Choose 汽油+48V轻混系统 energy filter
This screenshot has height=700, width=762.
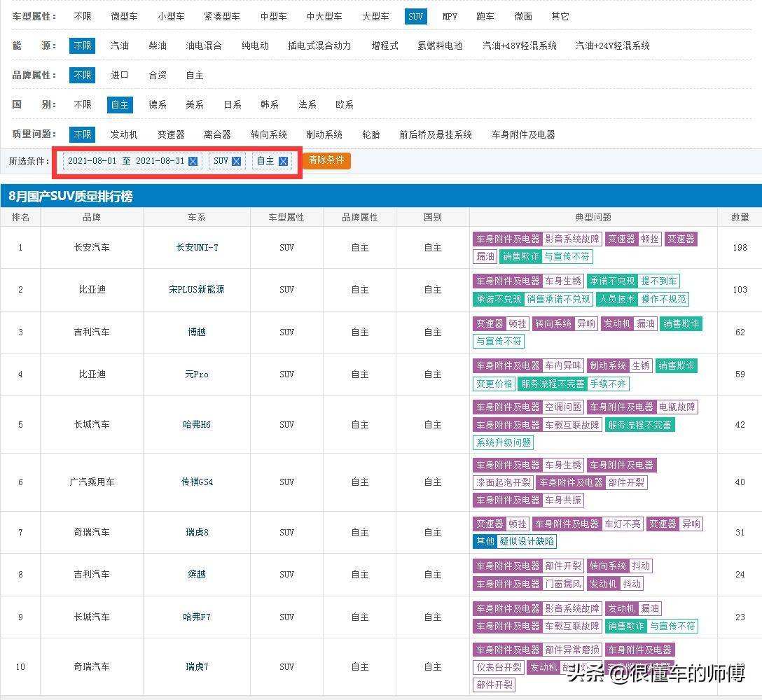click(x=520, y=45)
